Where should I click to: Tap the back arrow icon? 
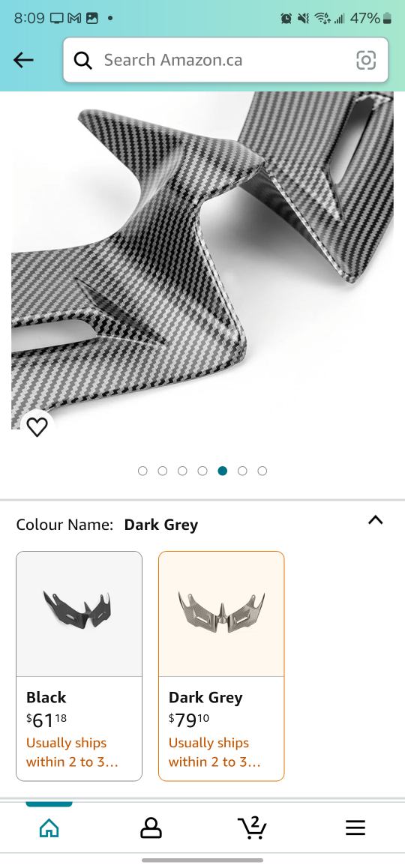click(23, 60)
